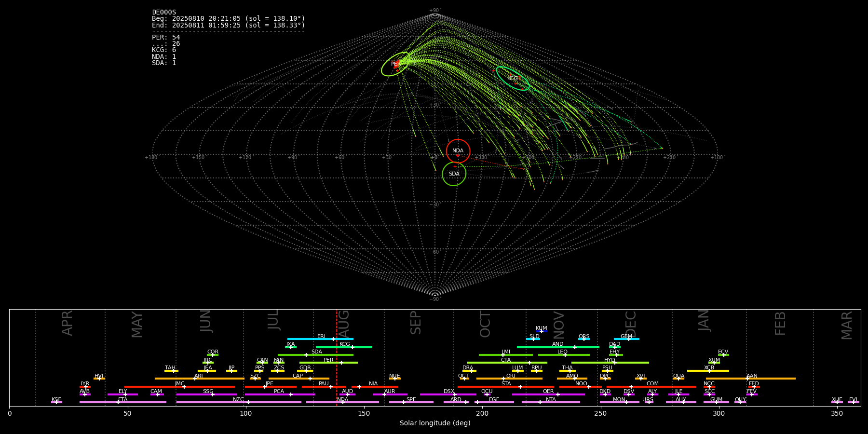Click the SDA bar in the timeline
The image size is (868, 434).
tap(315, 355)
